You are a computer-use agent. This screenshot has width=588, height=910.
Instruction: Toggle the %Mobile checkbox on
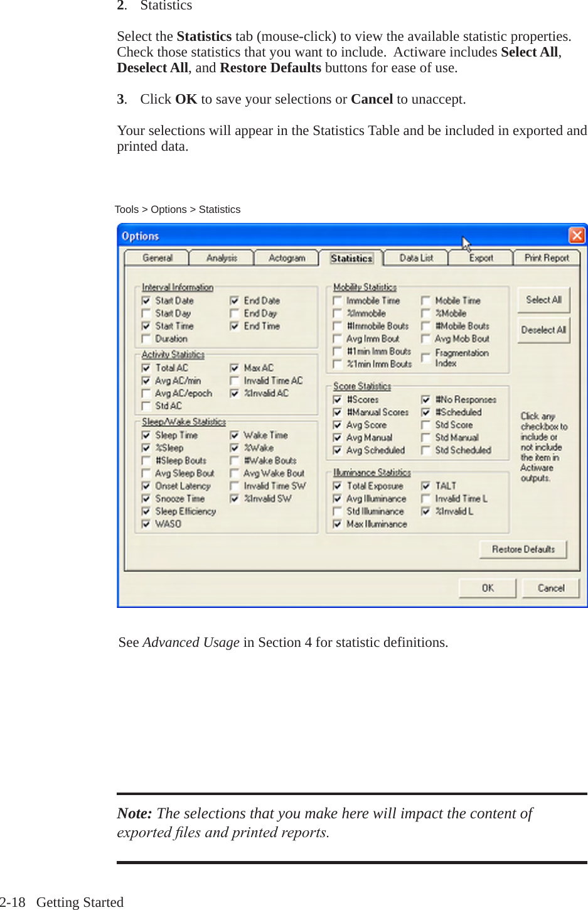tap(426, 313)
